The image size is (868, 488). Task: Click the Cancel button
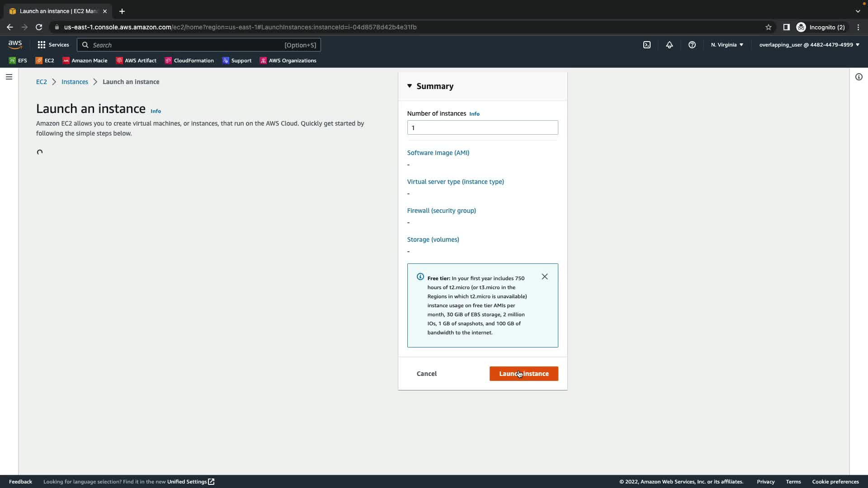click(426, 374)
